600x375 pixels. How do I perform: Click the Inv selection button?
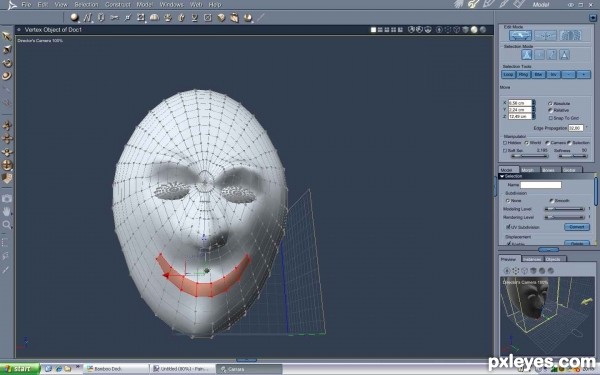click(553, 75)
